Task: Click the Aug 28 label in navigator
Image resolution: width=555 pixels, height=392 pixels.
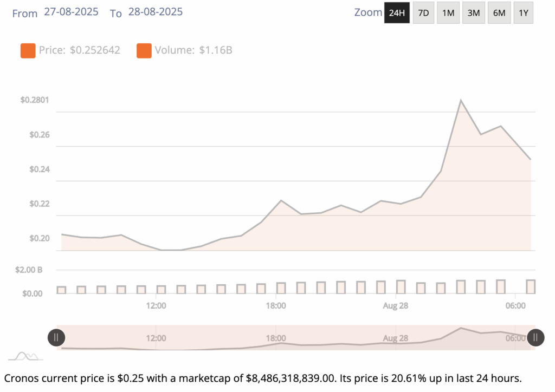Action: pos(396,338)
